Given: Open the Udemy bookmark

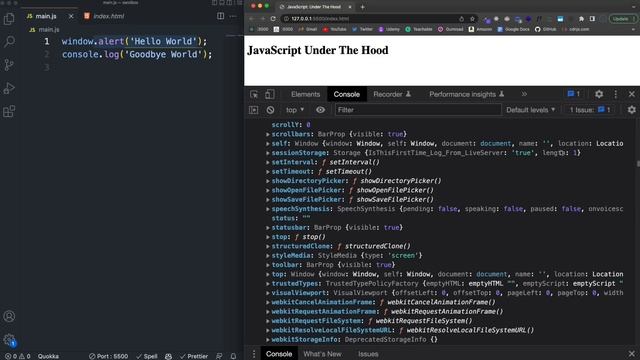Looking at the screenshot, I should coord(389,29).
